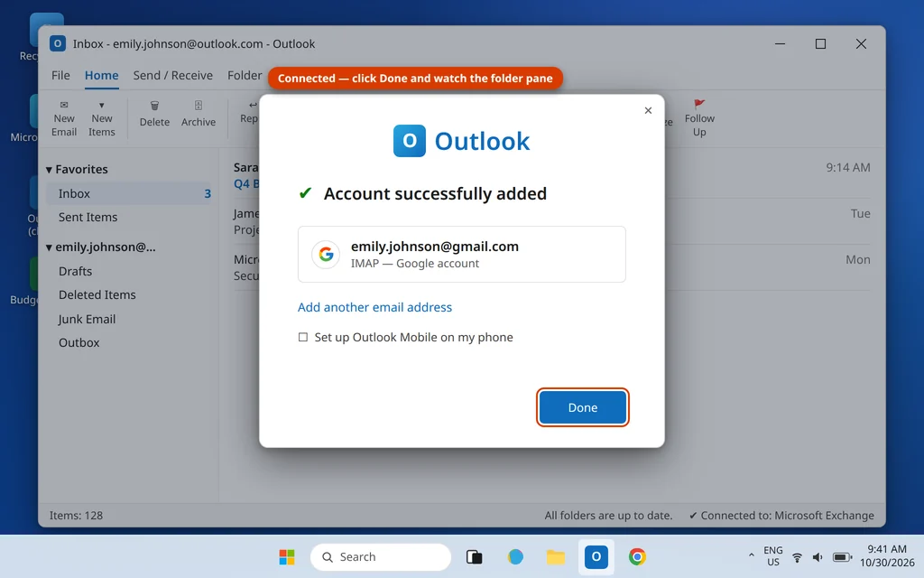
Task: Click the Outlook logo in the dialog
Action: [409, 141]
